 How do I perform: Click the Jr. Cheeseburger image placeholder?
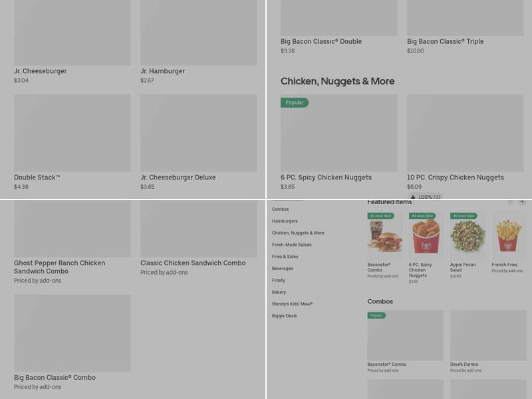pyautogui.click(x=72, y=33)
